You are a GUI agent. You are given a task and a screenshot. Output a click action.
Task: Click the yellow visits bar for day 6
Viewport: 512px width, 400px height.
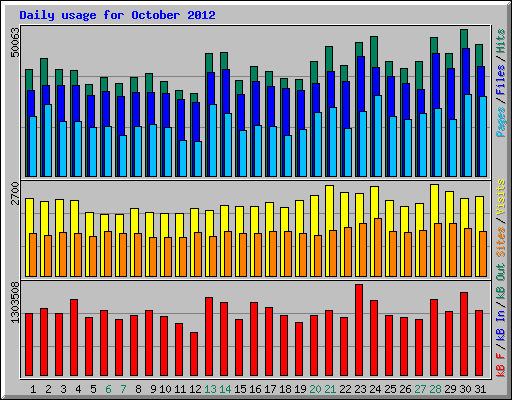(104, 223)
